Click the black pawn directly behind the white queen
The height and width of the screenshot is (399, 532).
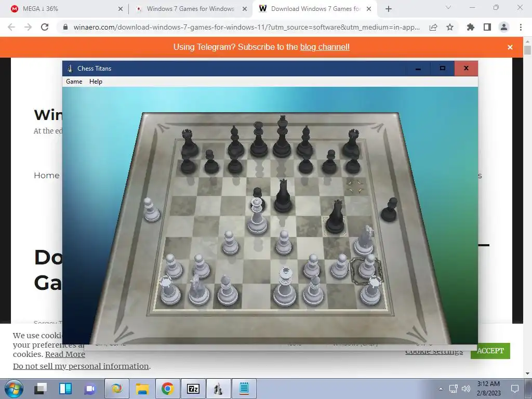(258, 194)
